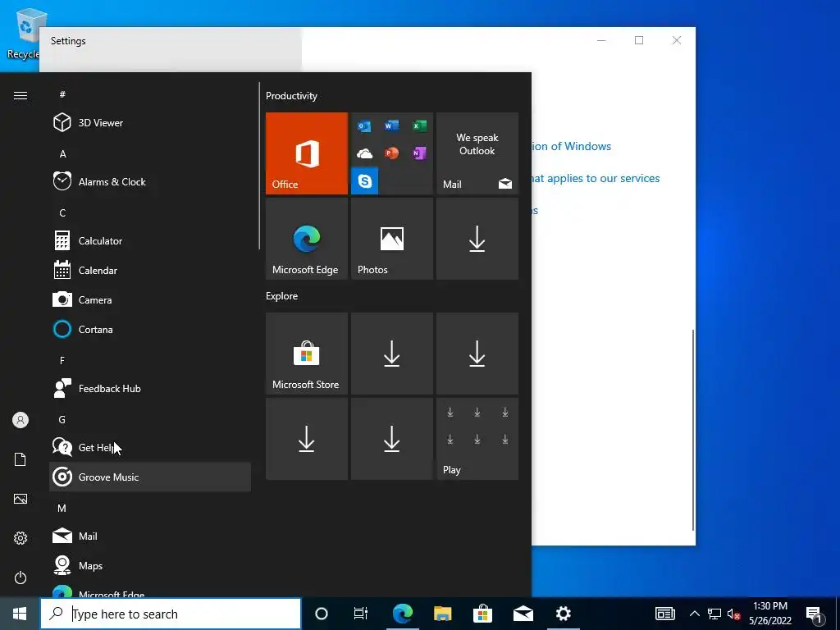Click the Windows Start button
The width and height of the screenshot is (840, 630).
coord(20,614)
